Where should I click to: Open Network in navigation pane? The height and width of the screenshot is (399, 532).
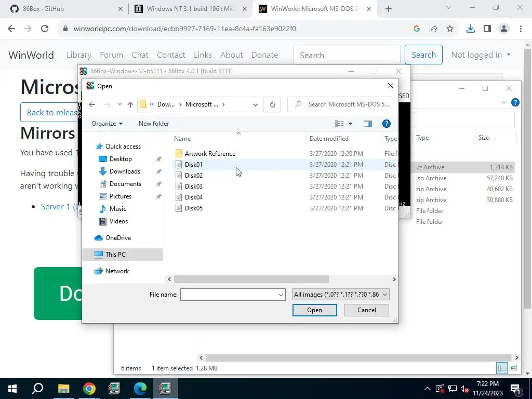tap(117, 271)
